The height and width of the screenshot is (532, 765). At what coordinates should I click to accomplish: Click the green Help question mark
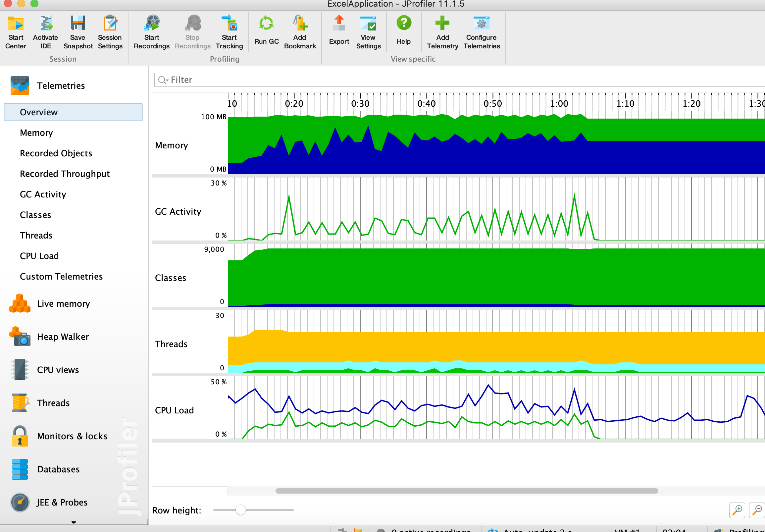click(x=403, y=23)
